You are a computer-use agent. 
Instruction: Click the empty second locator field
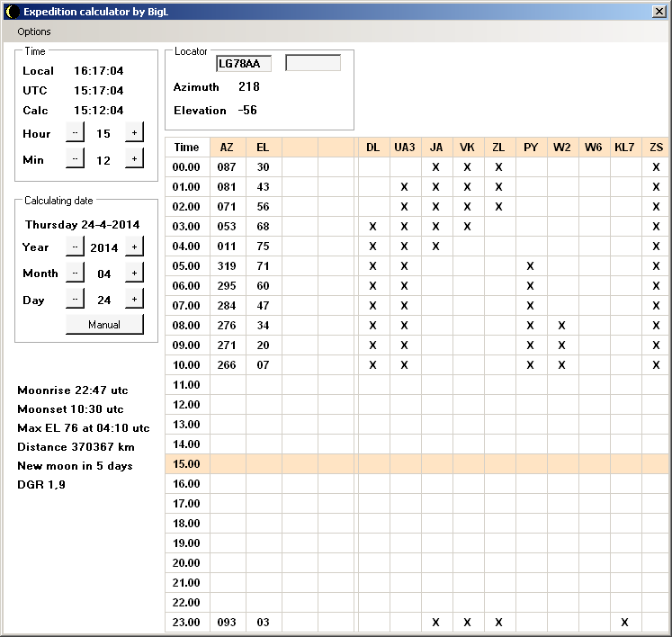[x=313, y=63]
